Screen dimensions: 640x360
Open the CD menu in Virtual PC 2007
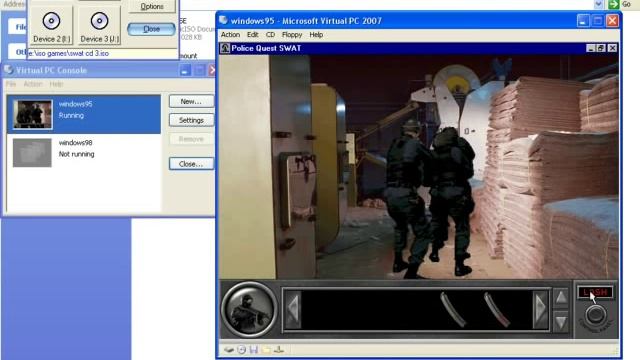pos(270,35)
